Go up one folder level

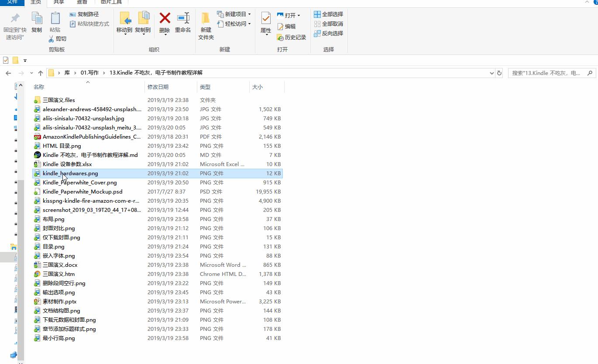coord(41,73)
